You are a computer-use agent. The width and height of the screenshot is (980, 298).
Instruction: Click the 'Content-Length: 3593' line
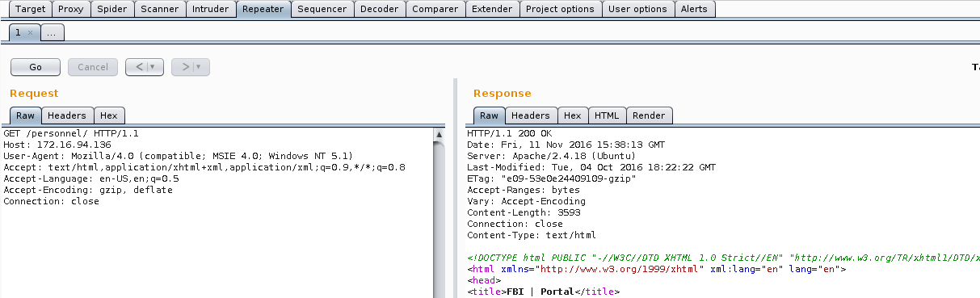point(524,212)
